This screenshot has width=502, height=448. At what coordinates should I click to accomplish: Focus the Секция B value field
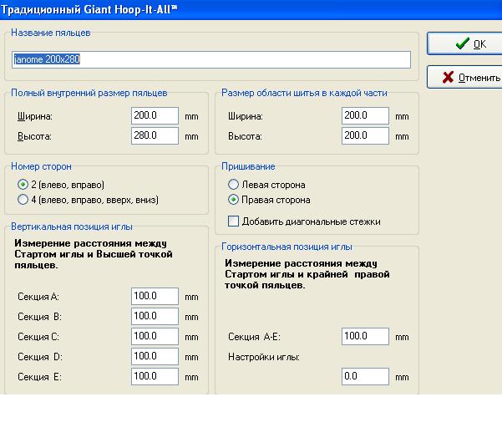click(x=155, y=317)
